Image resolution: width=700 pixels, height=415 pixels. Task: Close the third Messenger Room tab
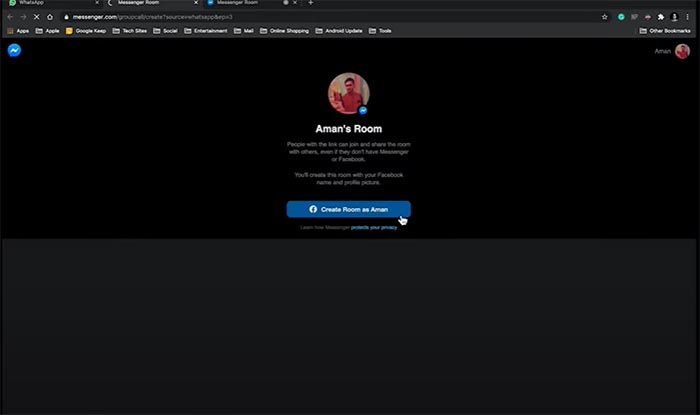pos(295,3)
